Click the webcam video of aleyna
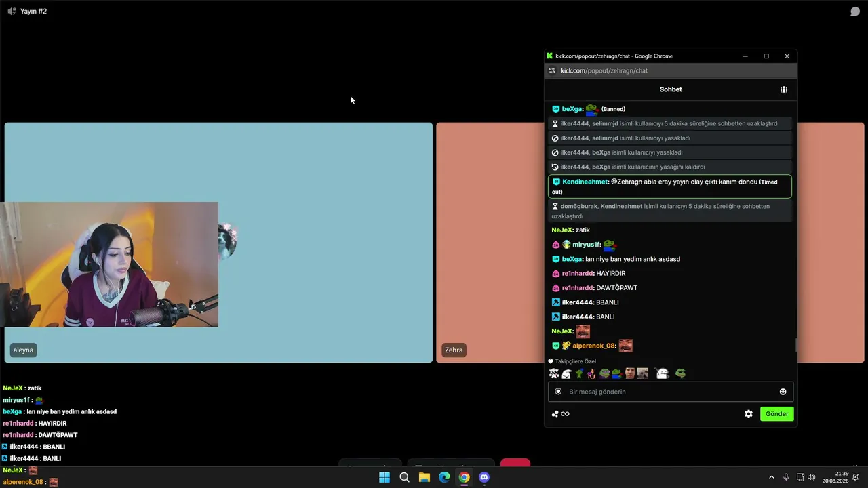The height and width of the screenshot is (488, 868). 109,264
